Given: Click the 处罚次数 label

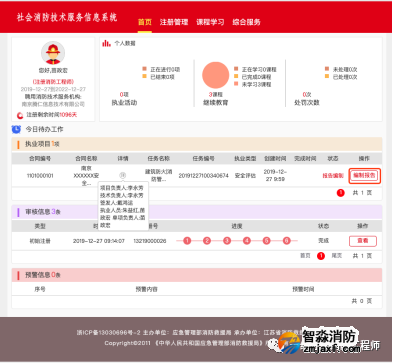Looking at the screenshot, I should click(307, 103).
